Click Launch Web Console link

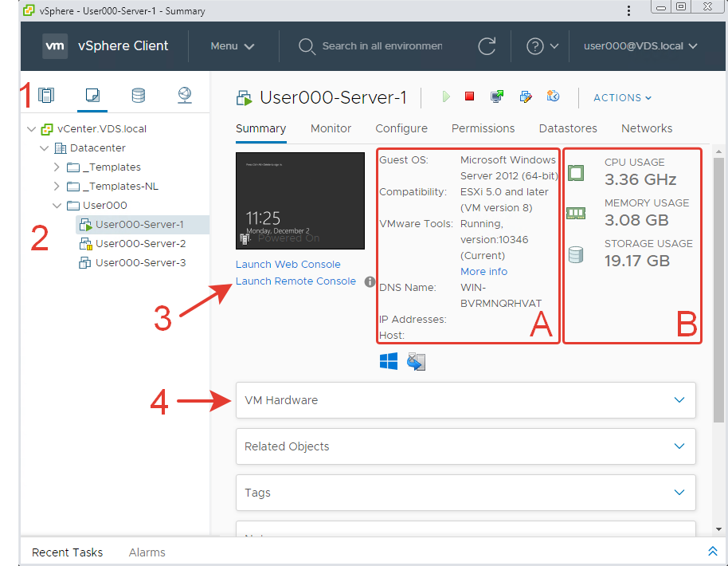(x=288, y=265)
